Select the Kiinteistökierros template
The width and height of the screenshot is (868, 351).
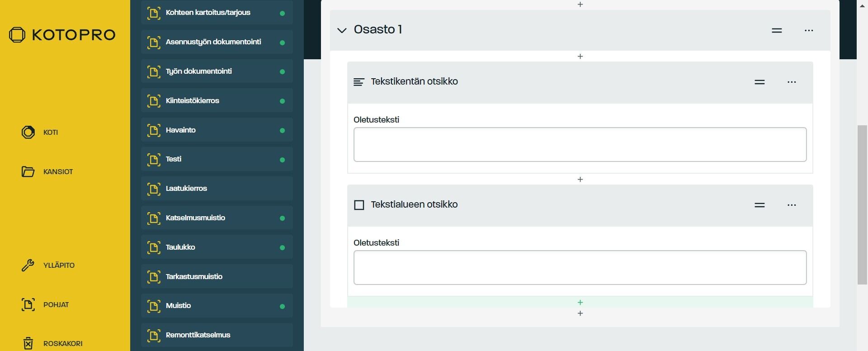217,100
